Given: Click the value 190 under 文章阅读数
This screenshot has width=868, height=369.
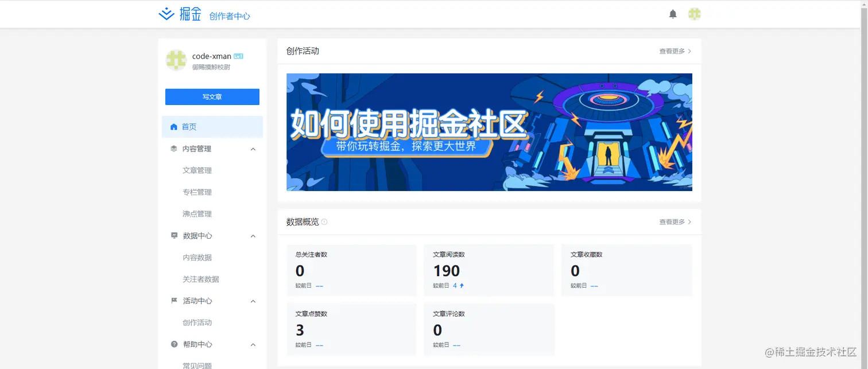Looking at the screenshot, I should coord(447,271).
